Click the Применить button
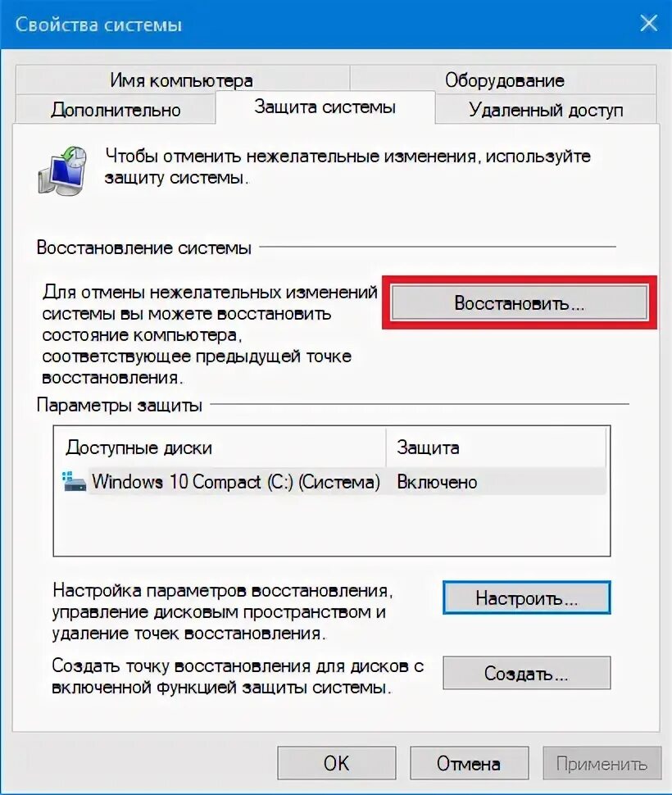Viewport: 672px width, 795px height. (x=602, y=762)
